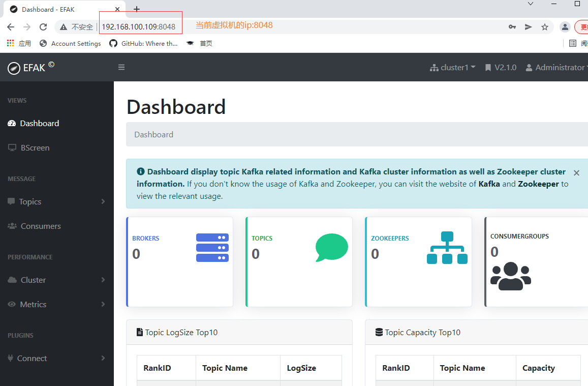Click the CONSUMERGROUPS card label
This screenshot has width=588, height=386.
pyautogui.click(x=520, y=236)
